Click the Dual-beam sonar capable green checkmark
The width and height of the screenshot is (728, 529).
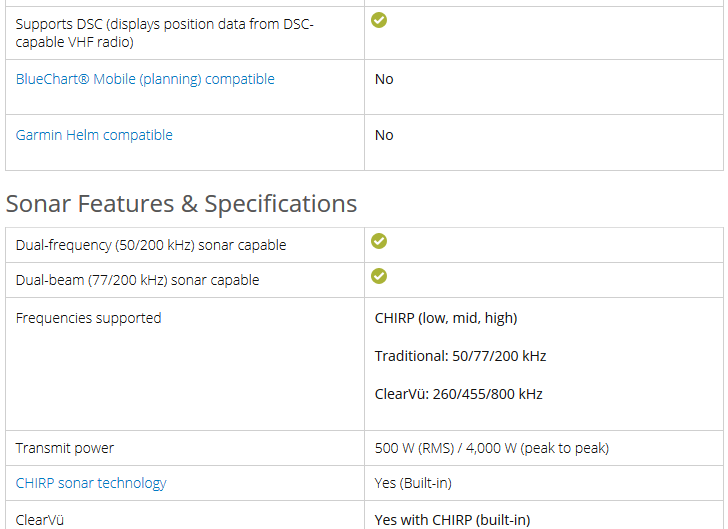[x=379, y=276]
